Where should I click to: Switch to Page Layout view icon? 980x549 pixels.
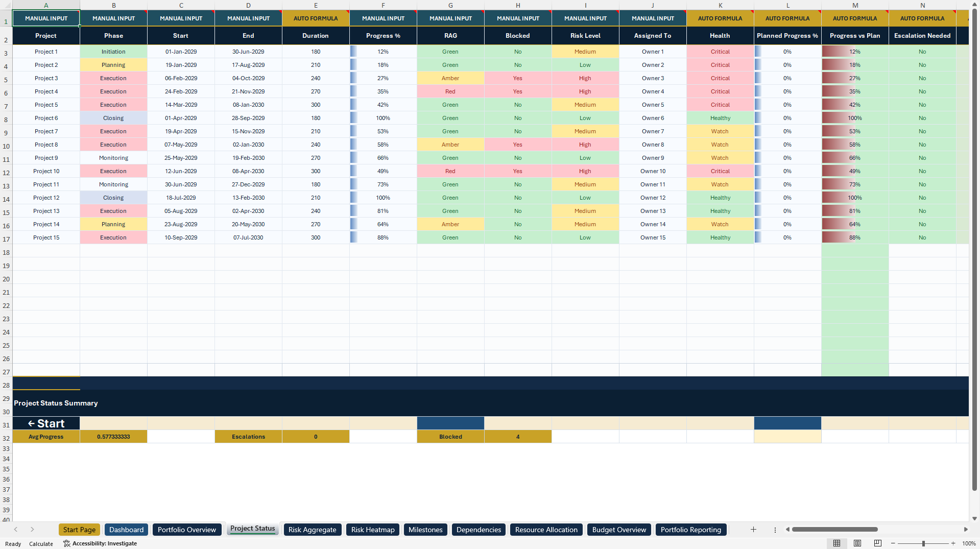click(x=857, y=543)
